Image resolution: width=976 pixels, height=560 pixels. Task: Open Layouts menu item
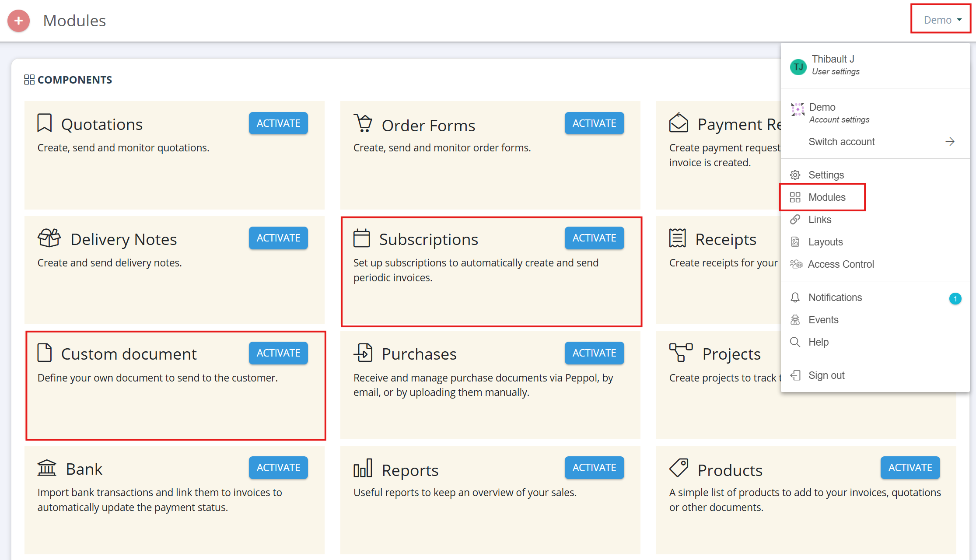[875, 242]
